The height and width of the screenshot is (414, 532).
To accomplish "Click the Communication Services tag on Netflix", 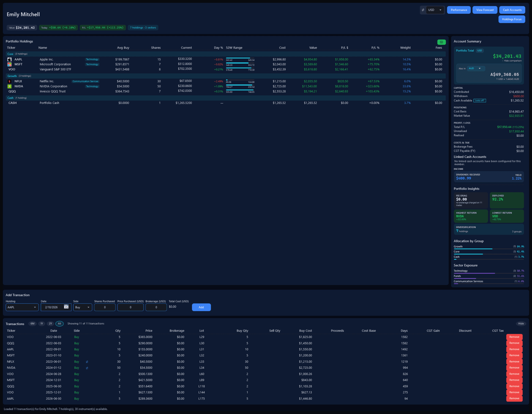I will point(86,81).
